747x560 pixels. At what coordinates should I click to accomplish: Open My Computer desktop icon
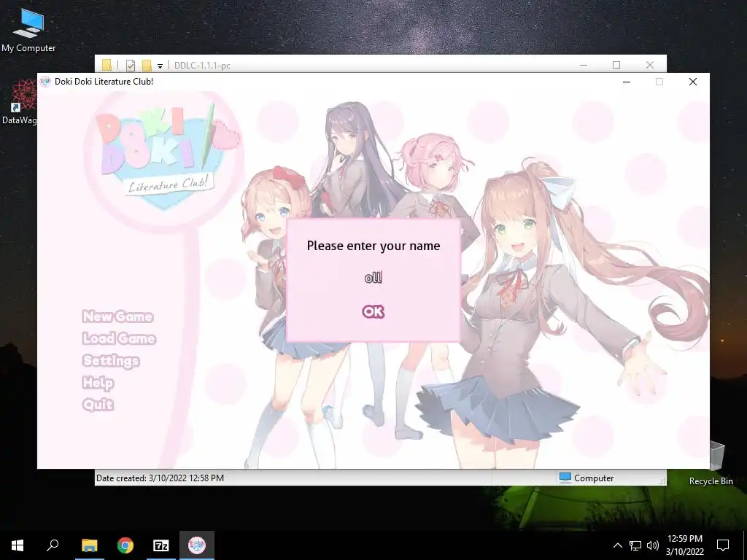(x=28, y=30)
